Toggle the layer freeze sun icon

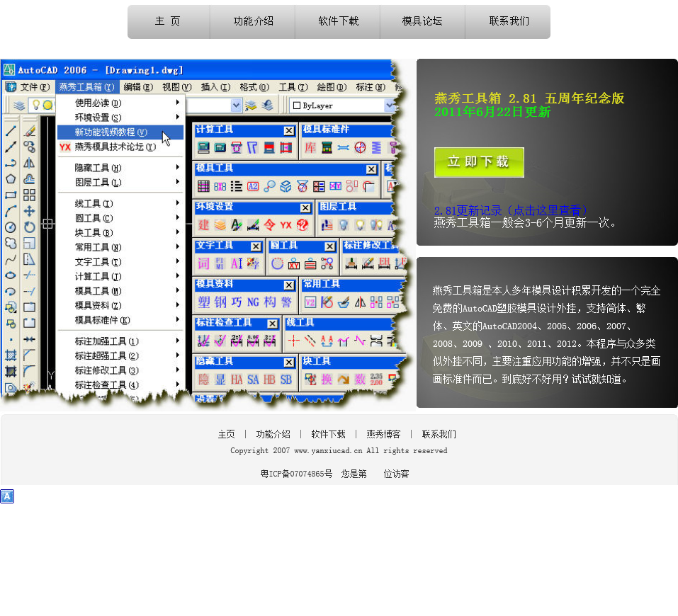[47, 105]
